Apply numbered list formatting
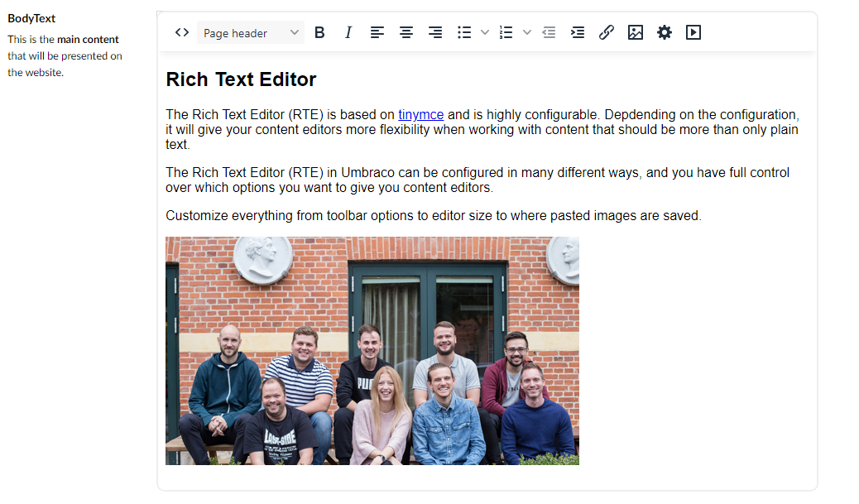Viewport: 859px width, 504px height. (x=506, y=32)
